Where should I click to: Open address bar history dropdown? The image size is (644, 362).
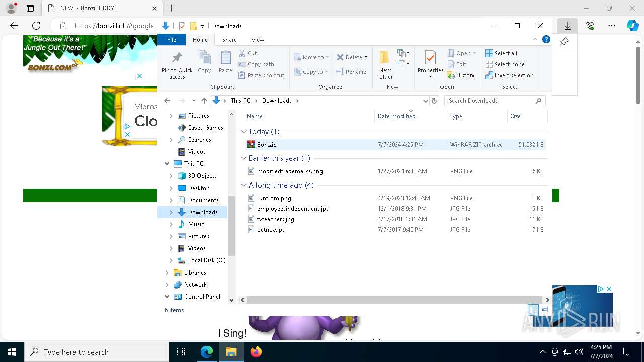[x=426, y=101]
